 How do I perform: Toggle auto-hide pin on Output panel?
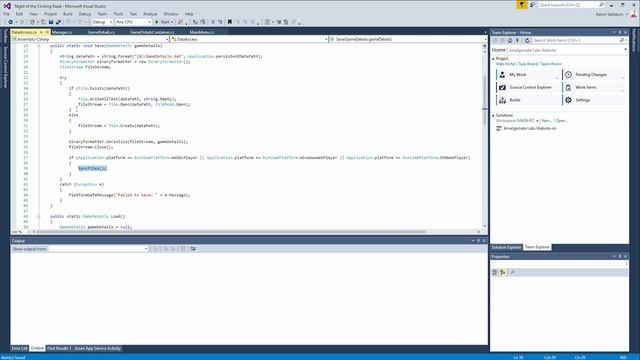coord(478,241)
